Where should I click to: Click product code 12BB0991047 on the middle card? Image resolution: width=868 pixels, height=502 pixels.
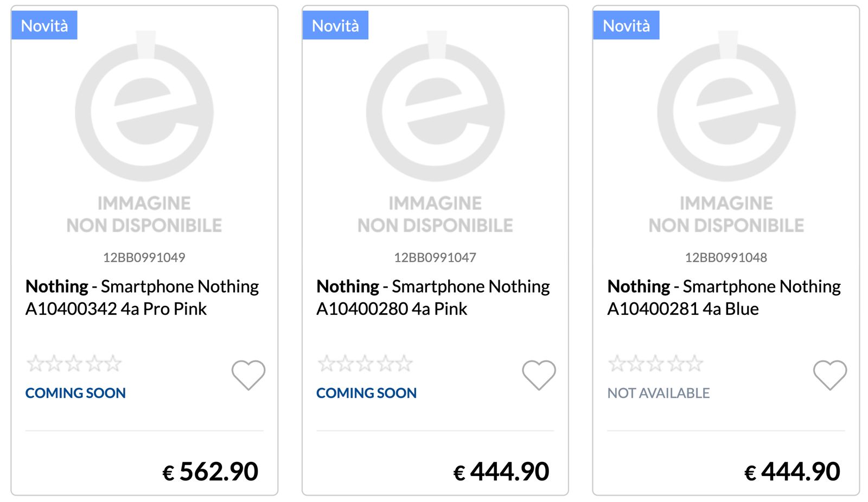435,257
